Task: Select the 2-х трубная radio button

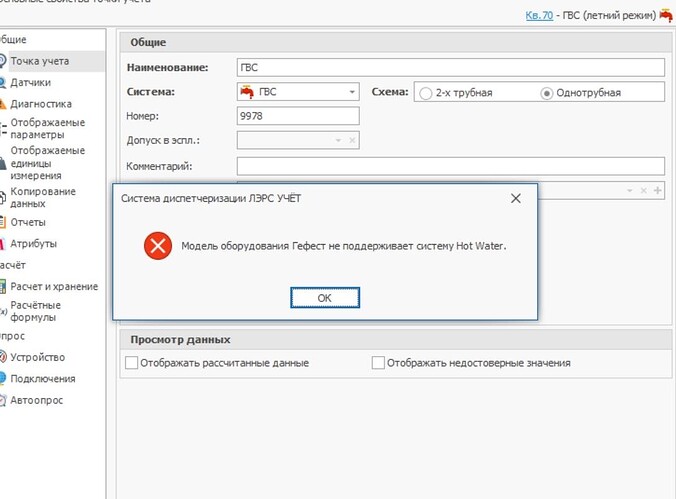Action: click(426, 93)
